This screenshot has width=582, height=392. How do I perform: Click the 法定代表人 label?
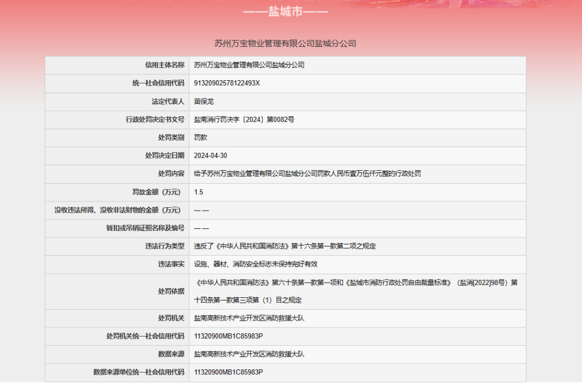[x=168, y=101]
